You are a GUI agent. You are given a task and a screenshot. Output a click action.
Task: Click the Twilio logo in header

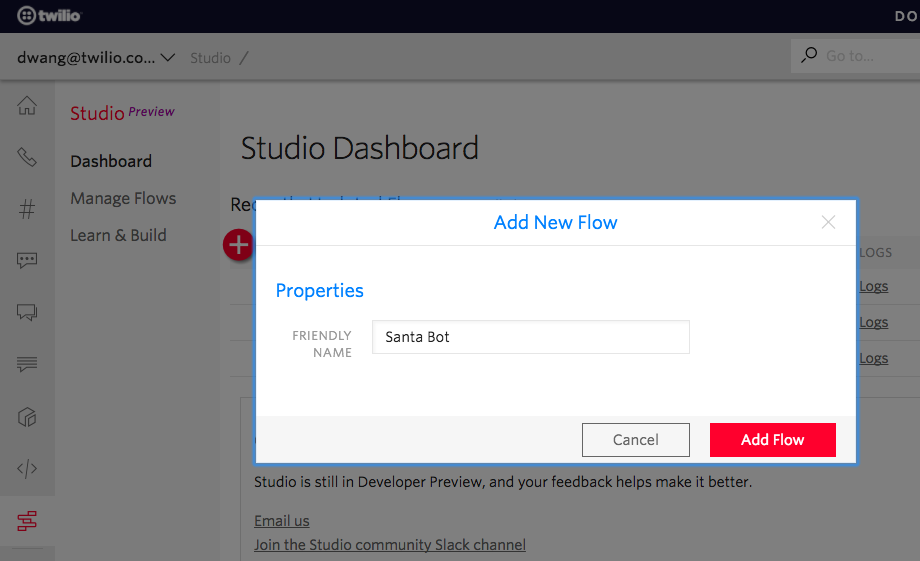click(49, 15)
